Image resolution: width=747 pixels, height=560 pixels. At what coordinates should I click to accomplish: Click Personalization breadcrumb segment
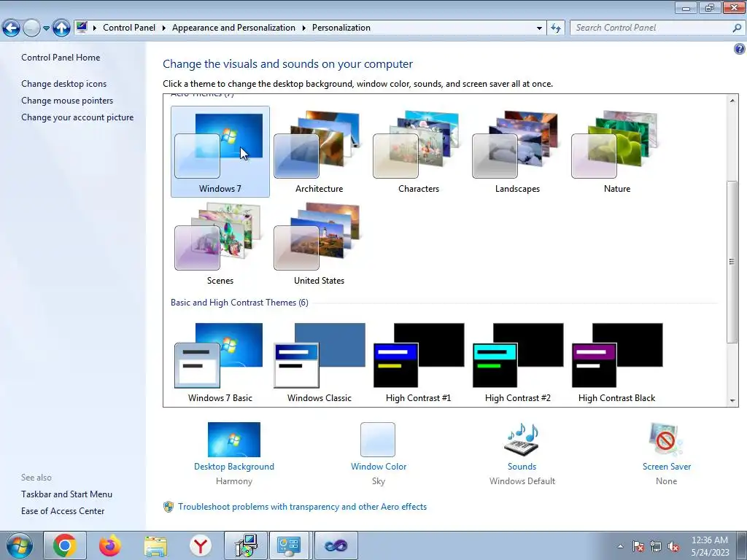(x=341, y=28)
